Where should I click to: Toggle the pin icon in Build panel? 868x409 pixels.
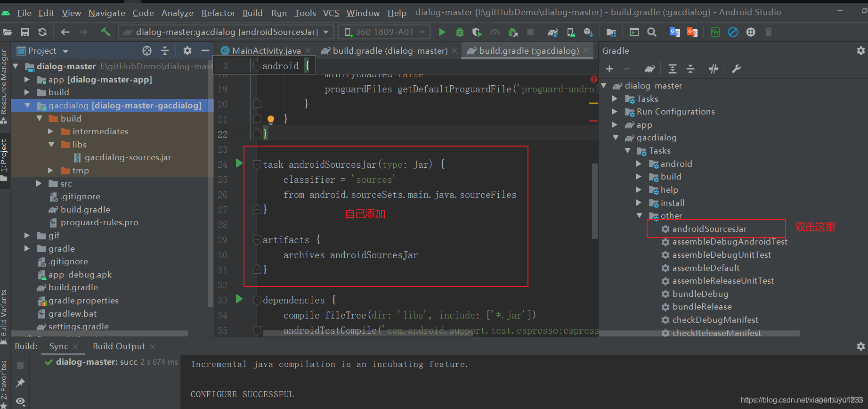[x=20, y=383]
